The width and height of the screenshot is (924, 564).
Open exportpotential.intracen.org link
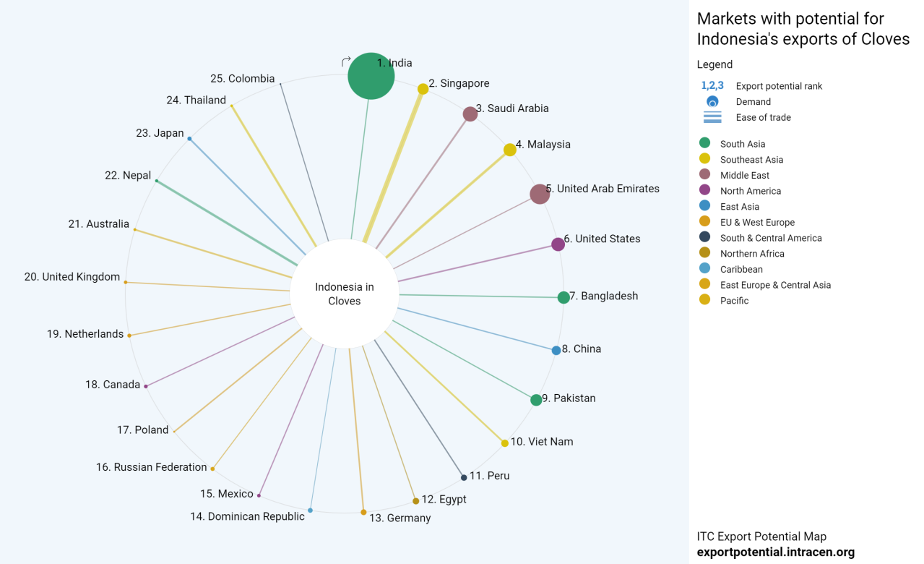(x=775, y=552)
